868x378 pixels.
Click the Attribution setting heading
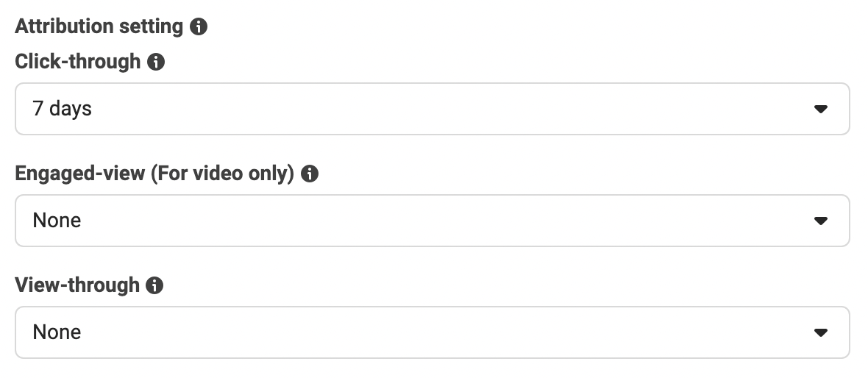click(x=99, y=26)
